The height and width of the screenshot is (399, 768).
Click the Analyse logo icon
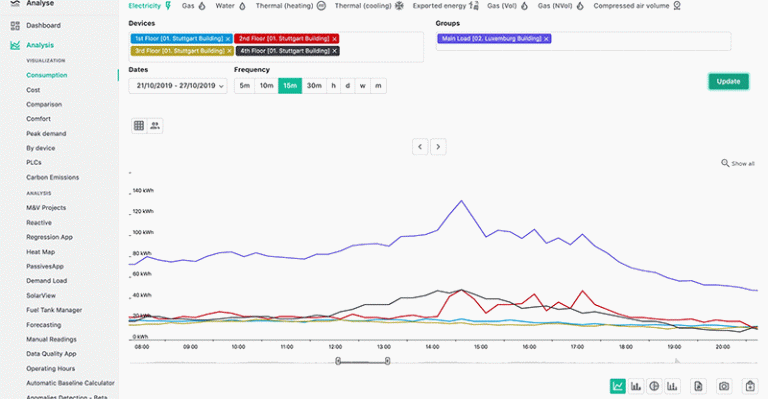click(15, 3)
